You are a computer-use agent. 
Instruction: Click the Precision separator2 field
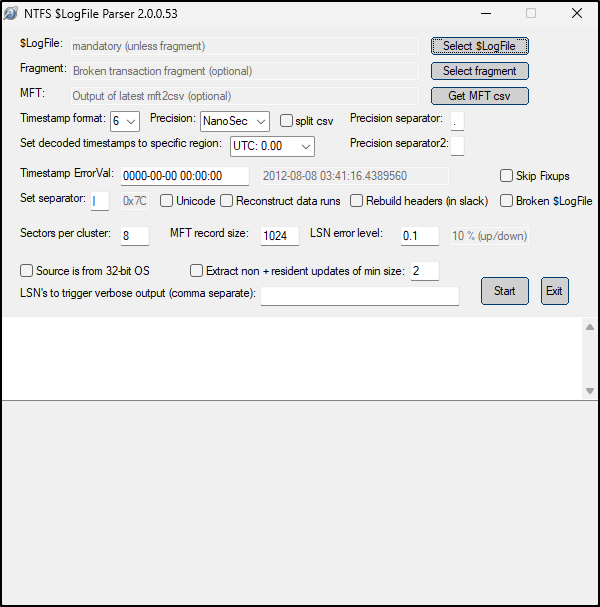(457, 146)
